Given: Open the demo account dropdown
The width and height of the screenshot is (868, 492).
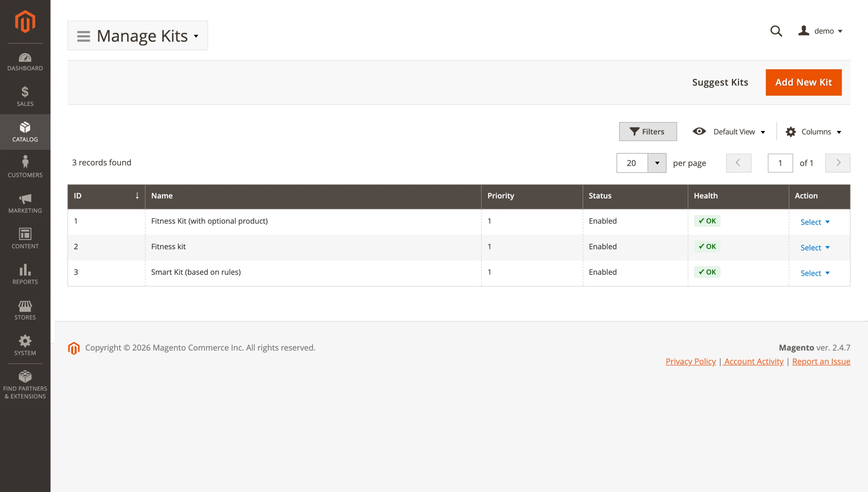Looking at the screenshot, I should [820, 31].
